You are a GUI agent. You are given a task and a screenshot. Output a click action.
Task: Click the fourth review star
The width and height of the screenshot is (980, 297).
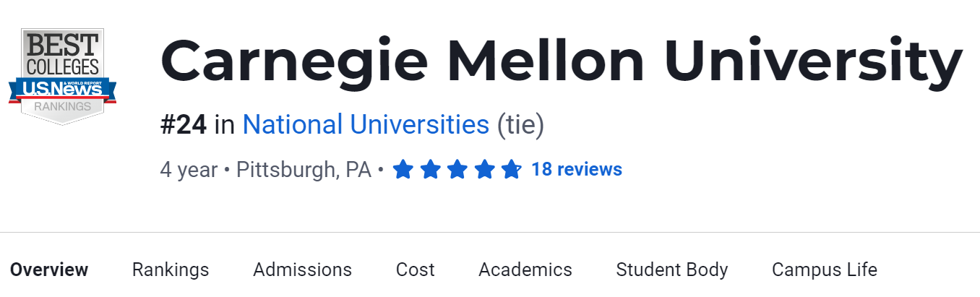484,170
